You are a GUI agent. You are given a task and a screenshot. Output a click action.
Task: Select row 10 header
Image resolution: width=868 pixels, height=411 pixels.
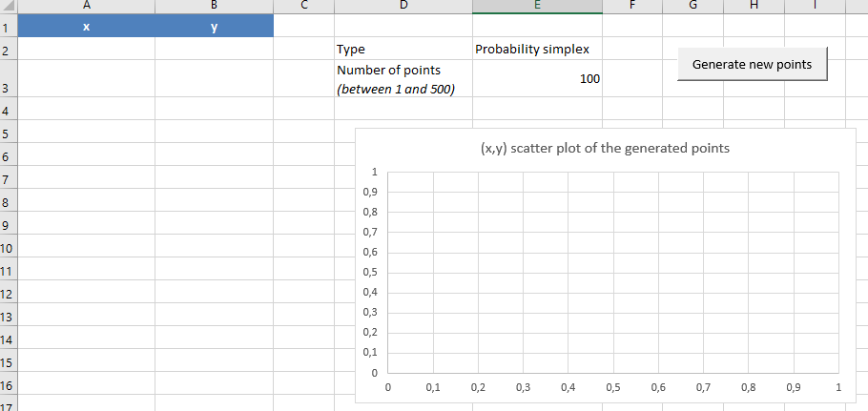click(9, 246)
